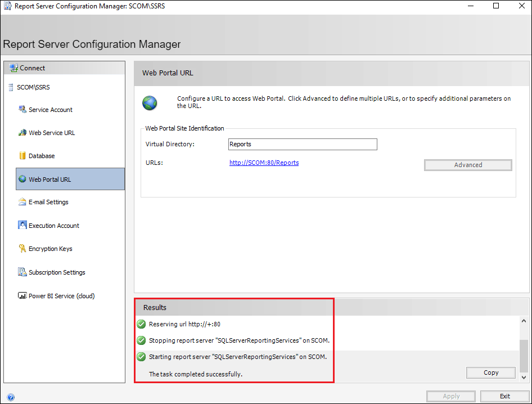Open the http://SCOM:80/Reports link
532x404 pixels.
(264, 163)
